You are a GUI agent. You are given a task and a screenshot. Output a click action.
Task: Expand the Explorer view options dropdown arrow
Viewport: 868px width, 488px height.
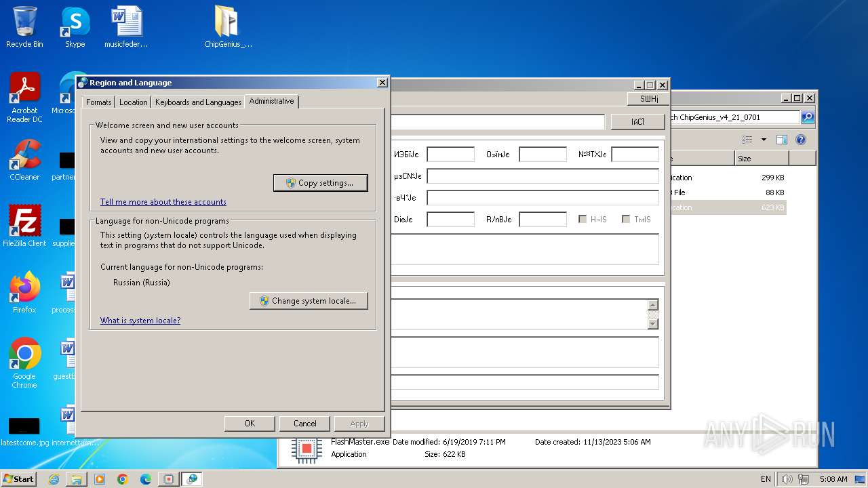(764, 140)
